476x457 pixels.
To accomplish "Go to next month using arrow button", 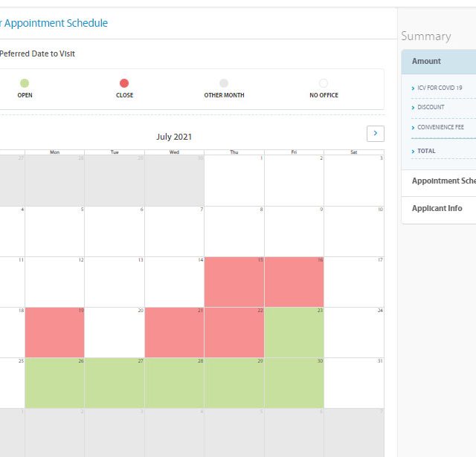I will [375, 133].
